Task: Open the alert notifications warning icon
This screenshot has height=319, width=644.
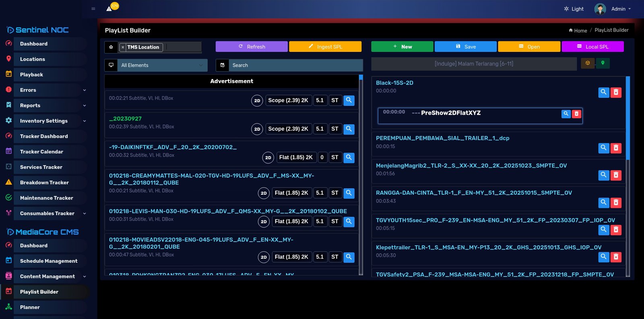Action: point(109,8)
